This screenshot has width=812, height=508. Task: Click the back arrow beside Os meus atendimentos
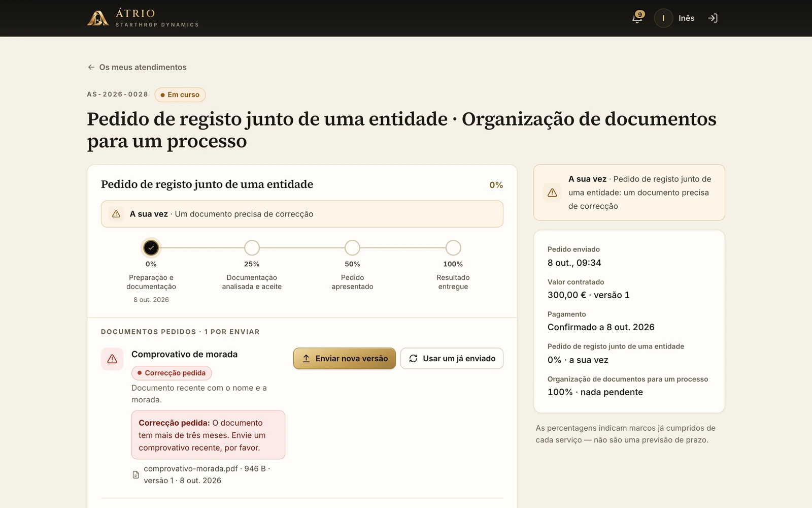[x=91, y=67]
